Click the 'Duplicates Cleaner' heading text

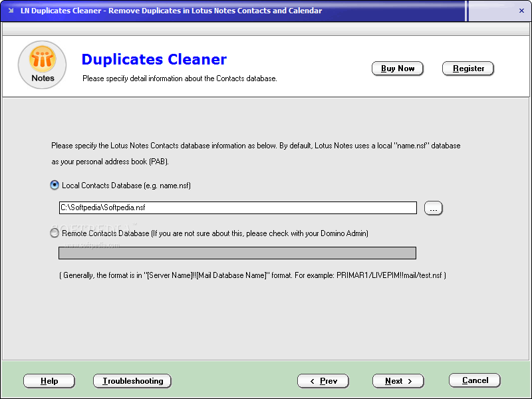[x=154, y=59]
